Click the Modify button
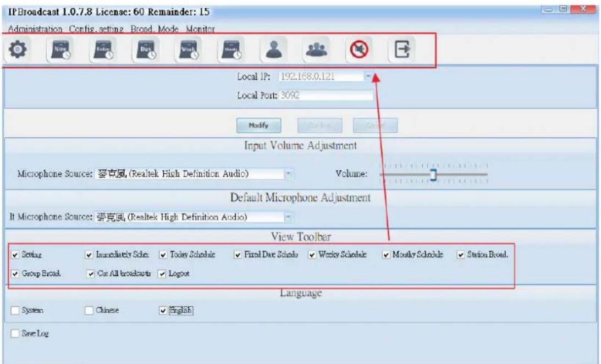 tap(259, 125)
